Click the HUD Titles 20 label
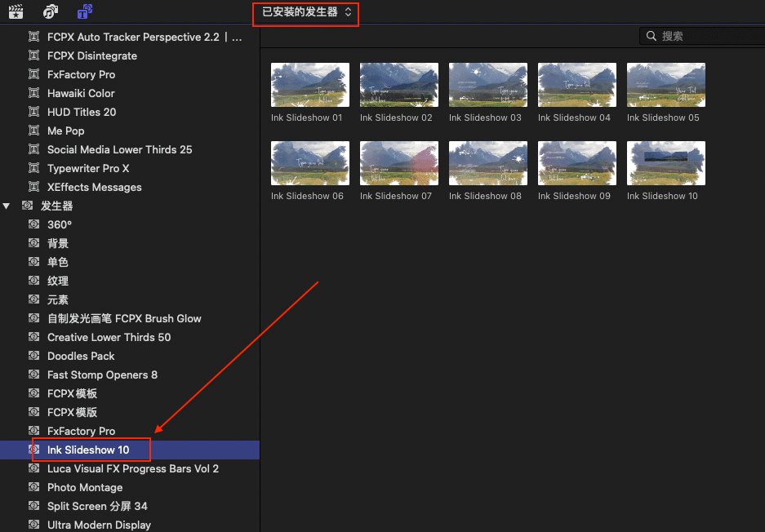765x532 pixels. tap(82, 112)
